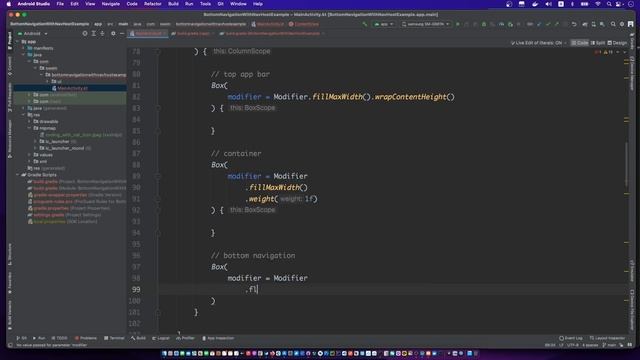
Task: Collapse the res folder in project tree
Action: click(23, 115)
